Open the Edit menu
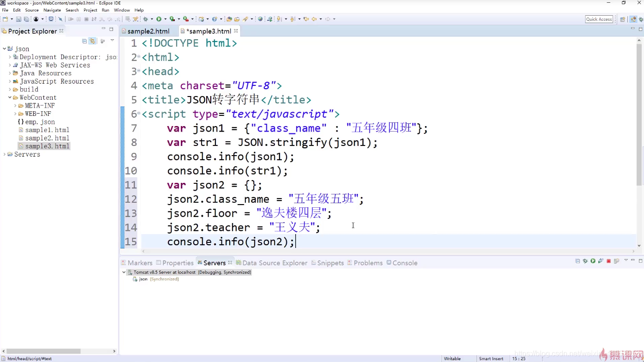The height and width of the screenshot is (362, 644). pyautogui.click(x=17, y=10)
